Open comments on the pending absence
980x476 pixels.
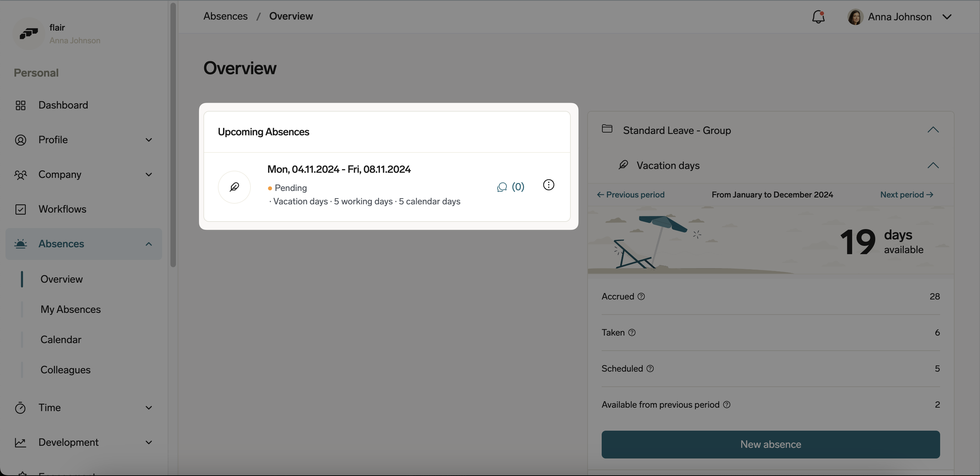click(x=501, y=187)
